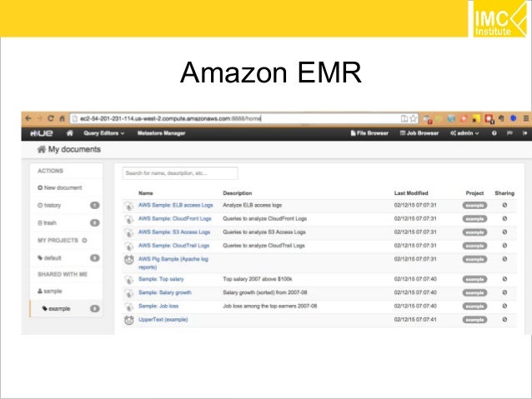
Task: Click sharing icon in CloudFront Logs row
Action: point(504,218)
